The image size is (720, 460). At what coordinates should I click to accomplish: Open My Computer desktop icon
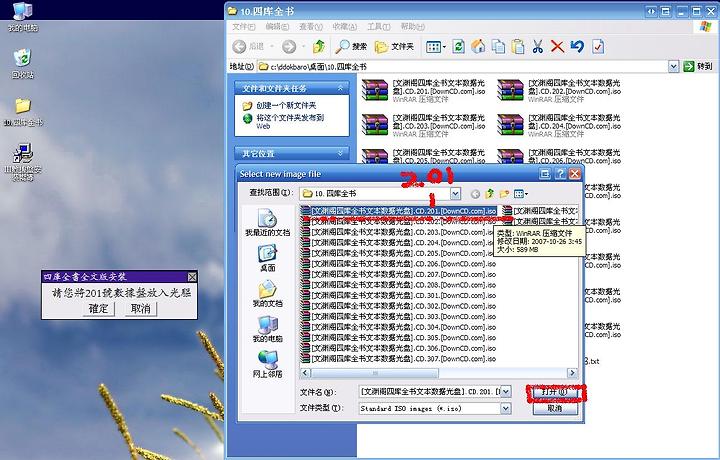coord(22,17)
